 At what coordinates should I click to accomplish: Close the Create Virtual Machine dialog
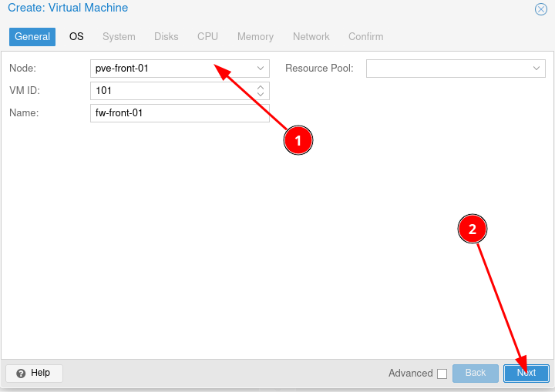541,9
